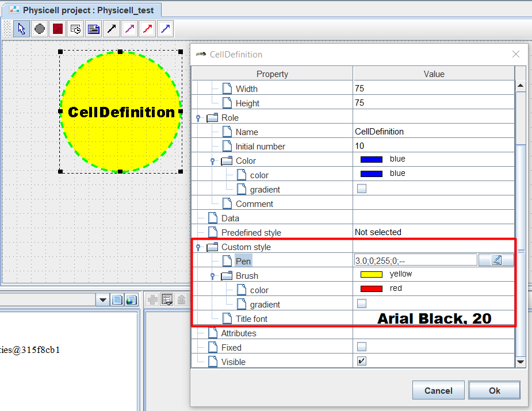Screen dimensions: 532x411
Task: Select the Predefined style row
Action: coord(353,233)
